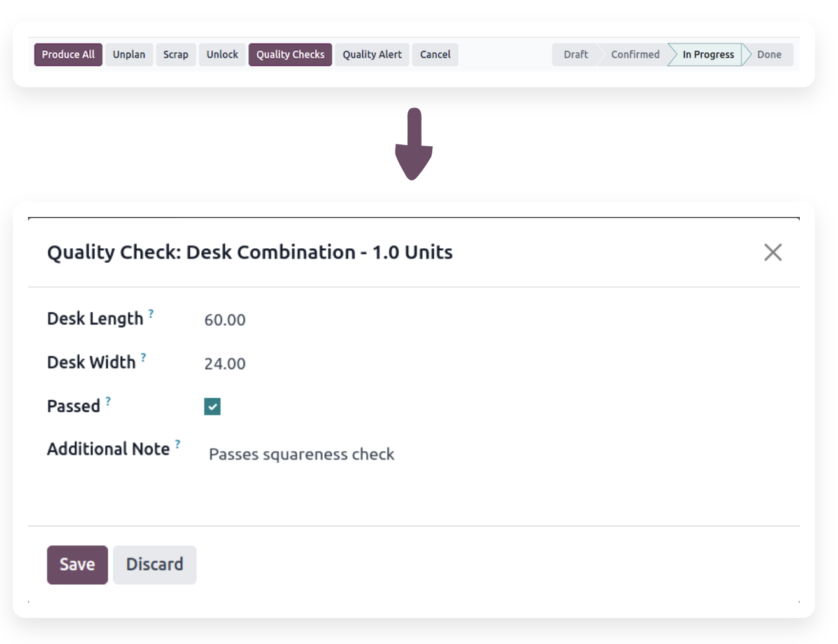This screenshot has height=644, width=838.
Task: Discard the quality check changes
Action: [x=154, y=564]
